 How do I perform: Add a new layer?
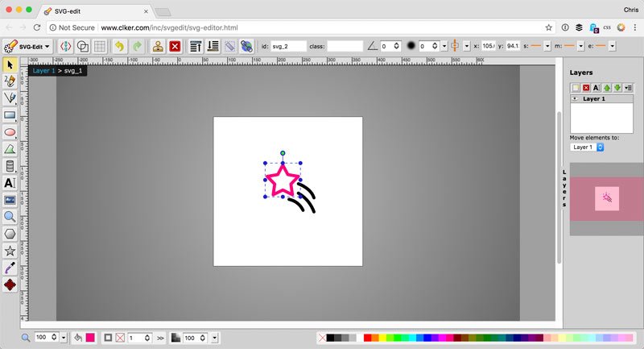point(576,88)
